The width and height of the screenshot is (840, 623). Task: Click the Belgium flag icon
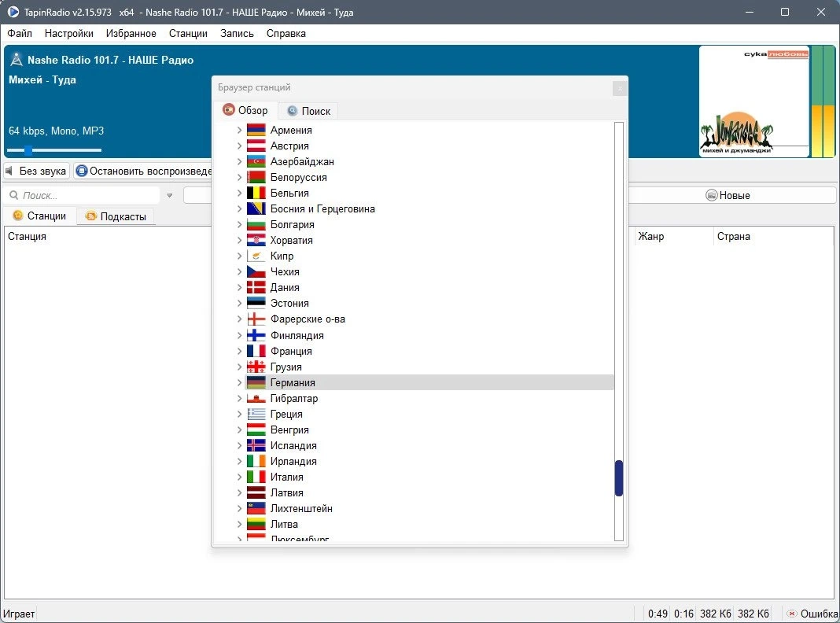tap(256, 193)
